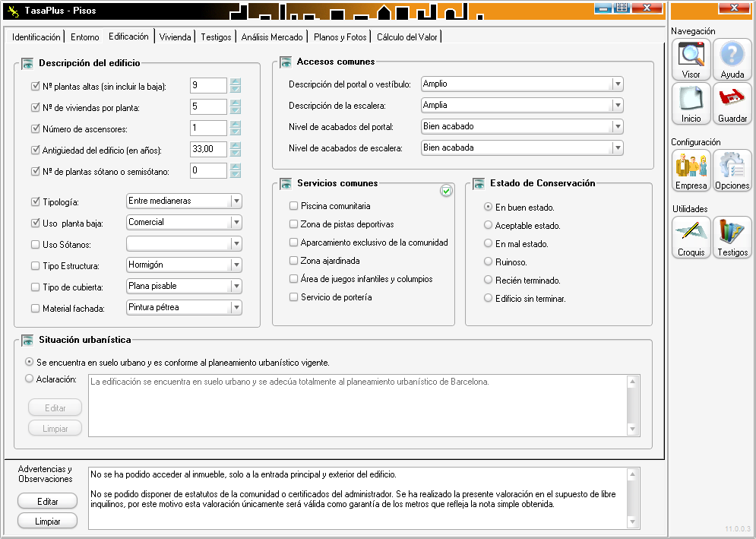
Task: Select the Aceptable estado radio button
Action: [489, 226]
